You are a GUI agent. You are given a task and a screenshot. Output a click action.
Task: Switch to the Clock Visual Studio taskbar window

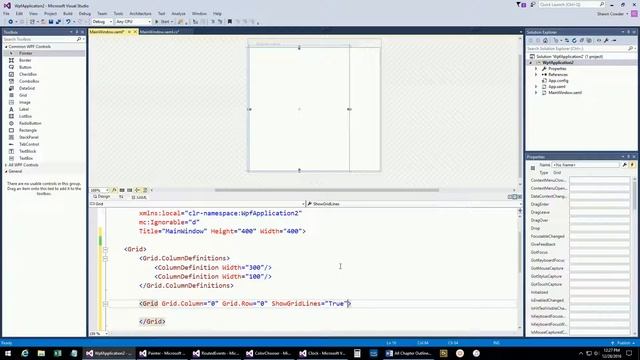[322, 353]
